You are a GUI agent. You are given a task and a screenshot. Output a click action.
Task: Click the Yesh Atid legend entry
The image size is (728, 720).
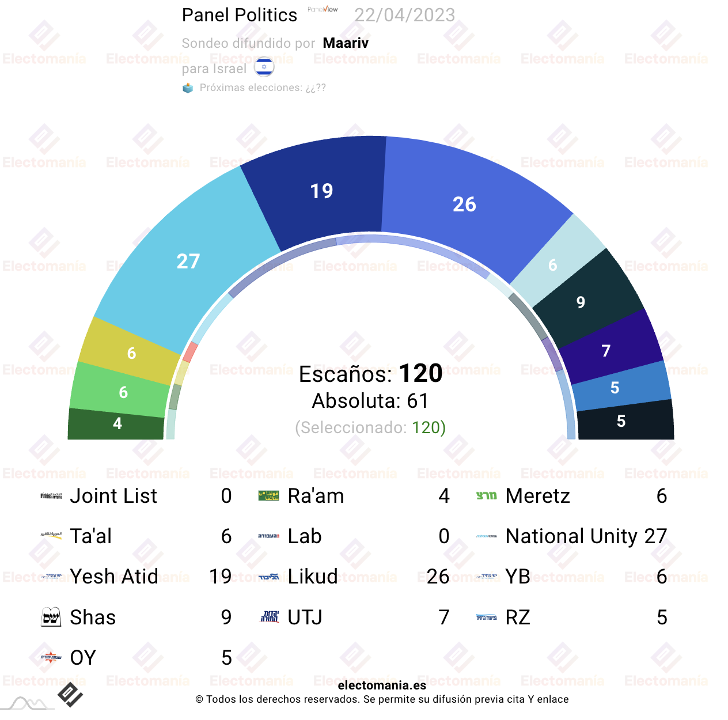point(136,577)
